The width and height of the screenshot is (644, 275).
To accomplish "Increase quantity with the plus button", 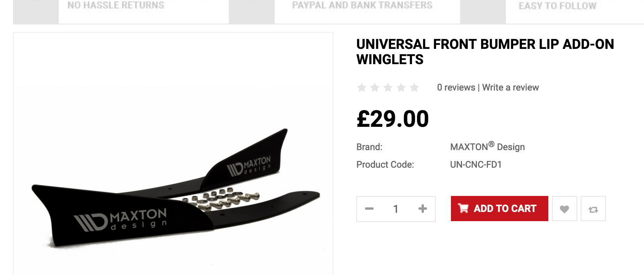I will point(422,209).
